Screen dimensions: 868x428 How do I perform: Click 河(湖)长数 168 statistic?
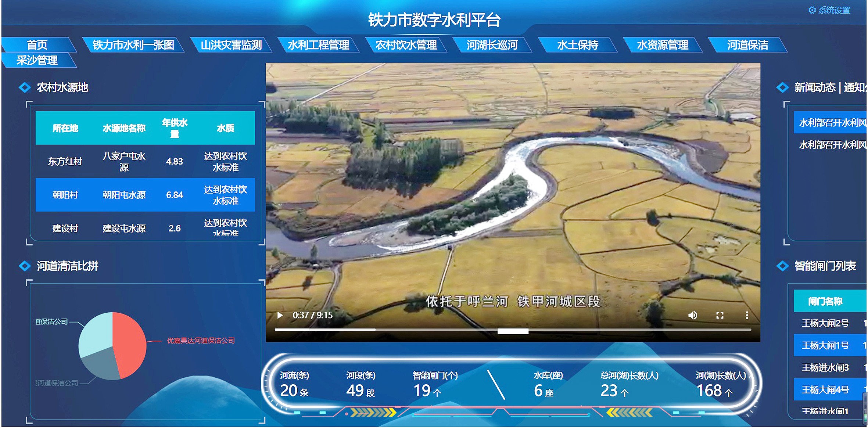721,384
